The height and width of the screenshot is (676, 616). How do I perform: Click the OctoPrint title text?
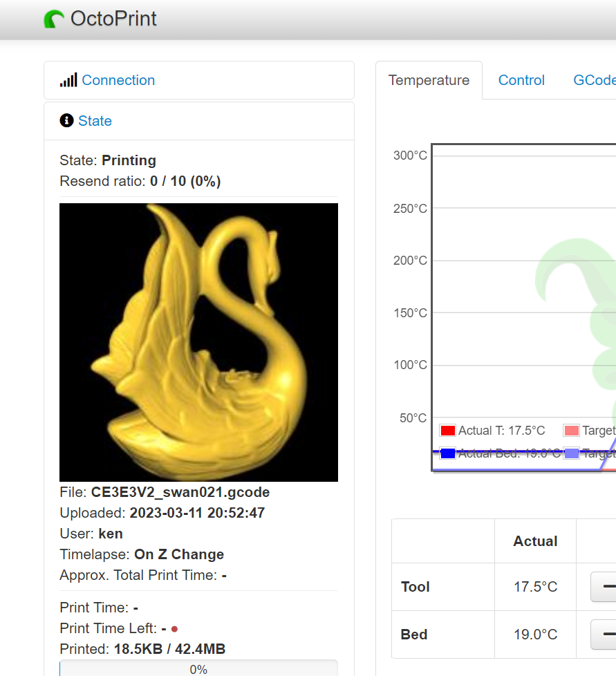click(x=113, y=19)
